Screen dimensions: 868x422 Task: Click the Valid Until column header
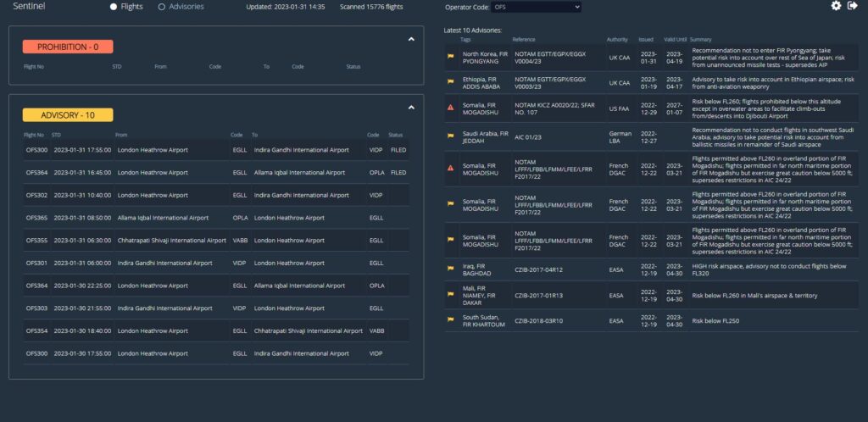point(676,40)
